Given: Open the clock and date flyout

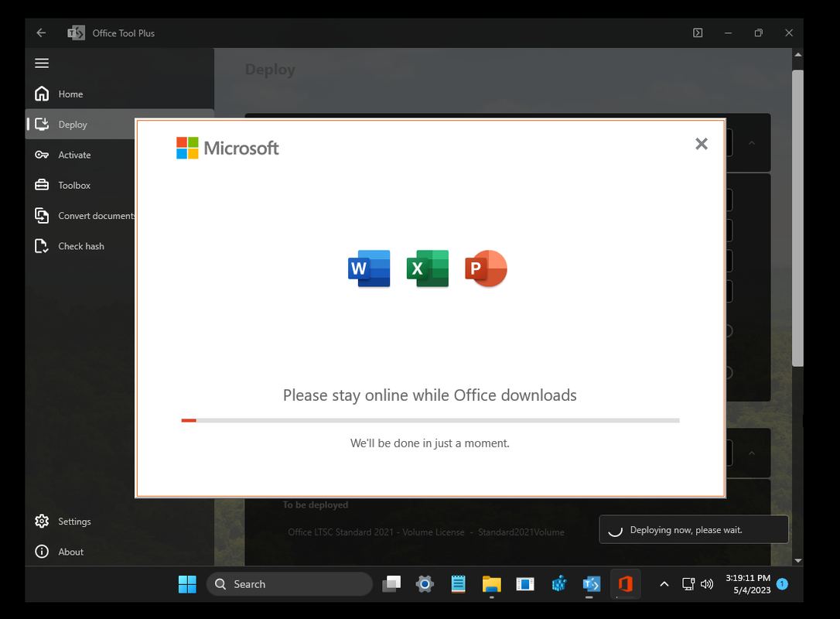Looking at the screenshot, I should [749, 584].
